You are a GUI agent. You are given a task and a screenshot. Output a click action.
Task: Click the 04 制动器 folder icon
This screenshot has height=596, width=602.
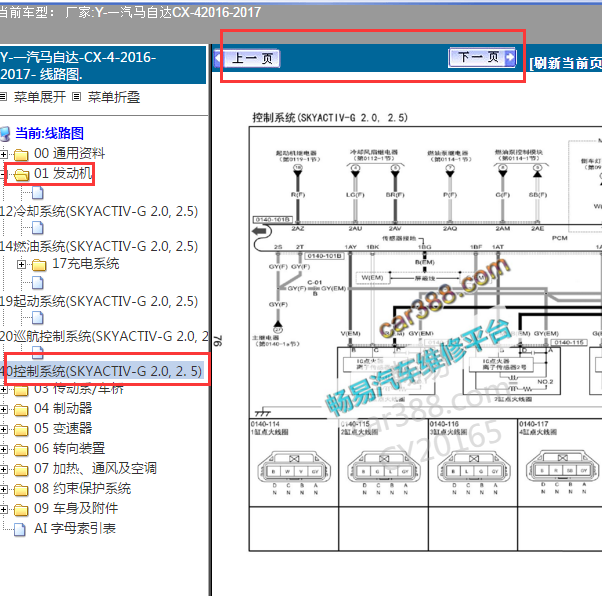click(21, 410)
